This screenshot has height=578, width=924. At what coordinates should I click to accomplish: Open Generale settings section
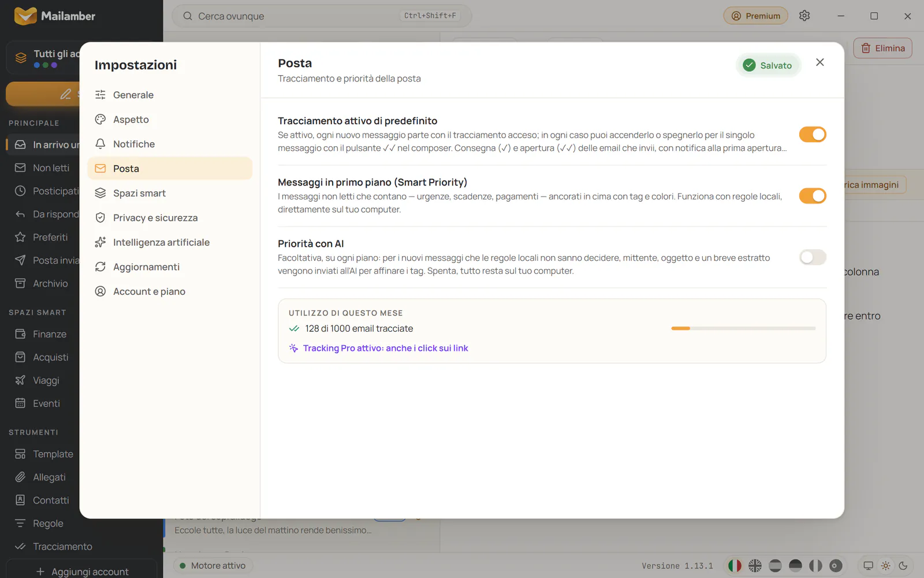(170, 95)
